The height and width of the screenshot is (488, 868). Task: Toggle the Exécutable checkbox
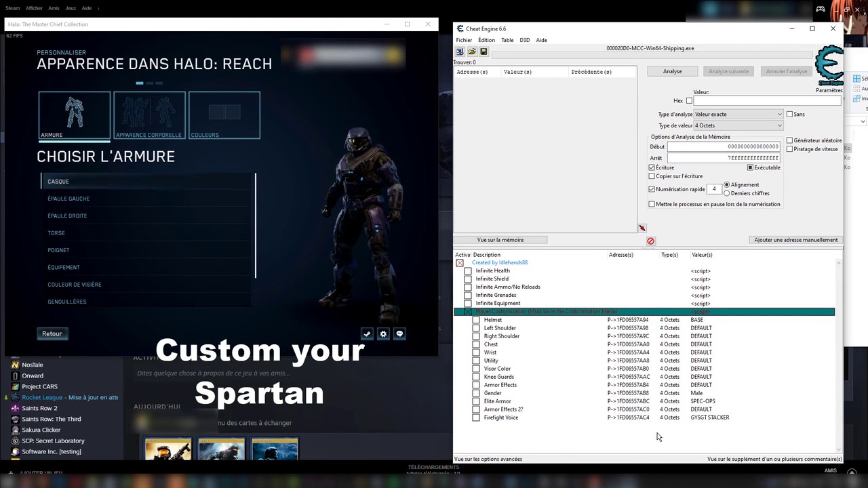[x=750, y=167]
